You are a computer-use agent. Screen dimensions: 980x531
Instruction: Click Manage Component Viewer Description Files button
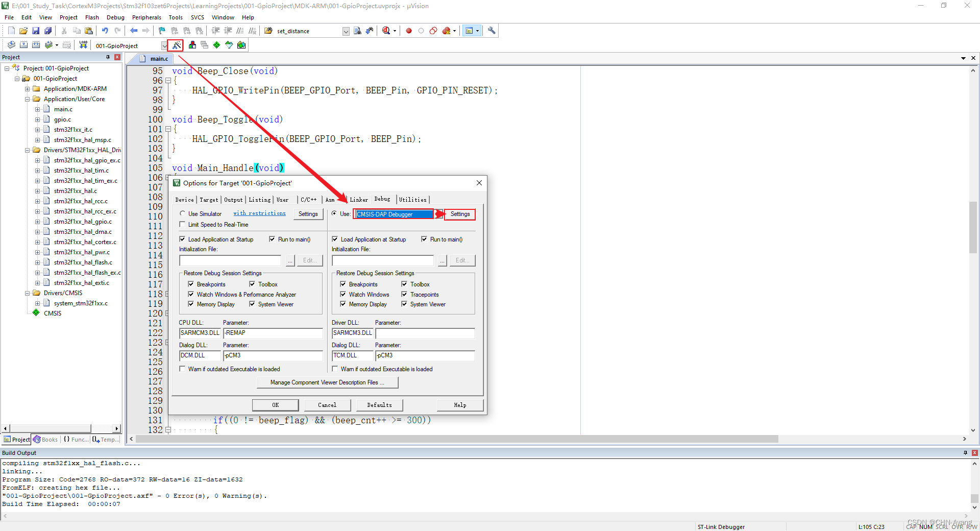click(327, 382)
